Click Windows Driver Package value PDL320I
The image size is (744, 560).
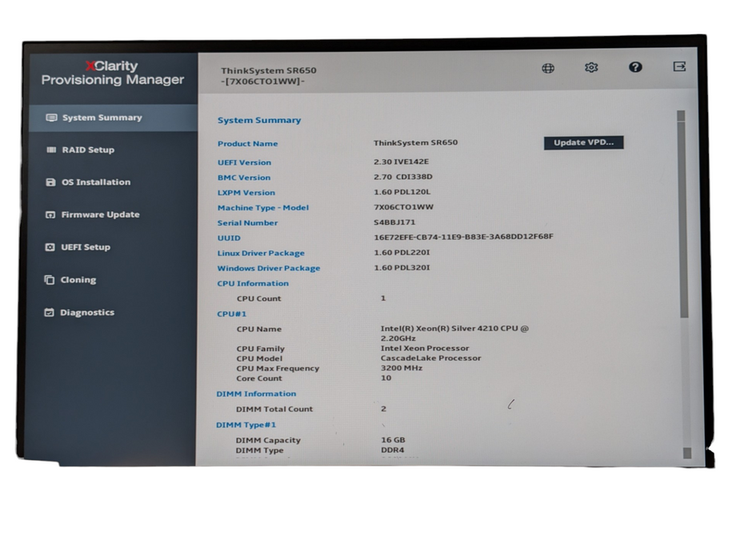coord(402,268)
